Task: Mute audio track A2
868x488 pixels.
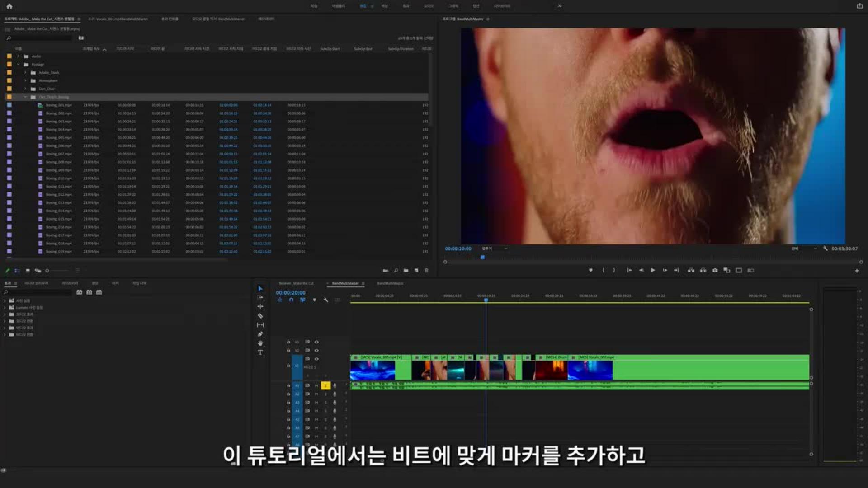Action: click(316, 394)
